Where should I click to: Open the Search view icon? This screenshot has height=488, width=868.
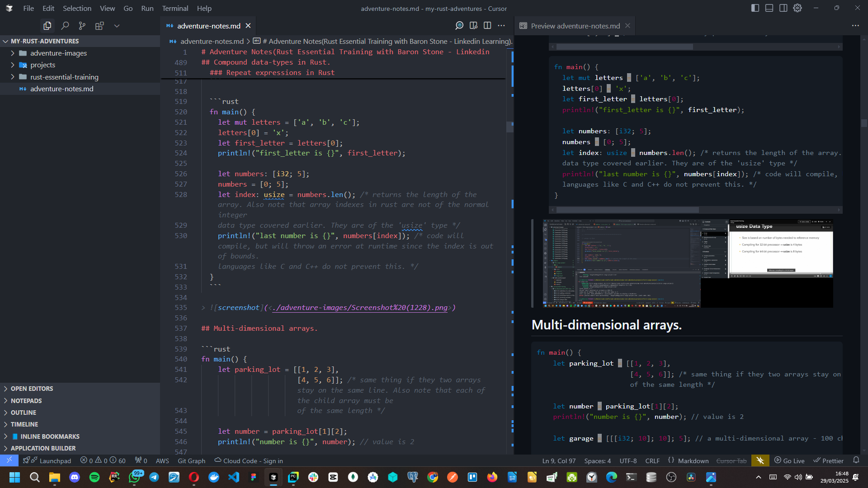65,26
